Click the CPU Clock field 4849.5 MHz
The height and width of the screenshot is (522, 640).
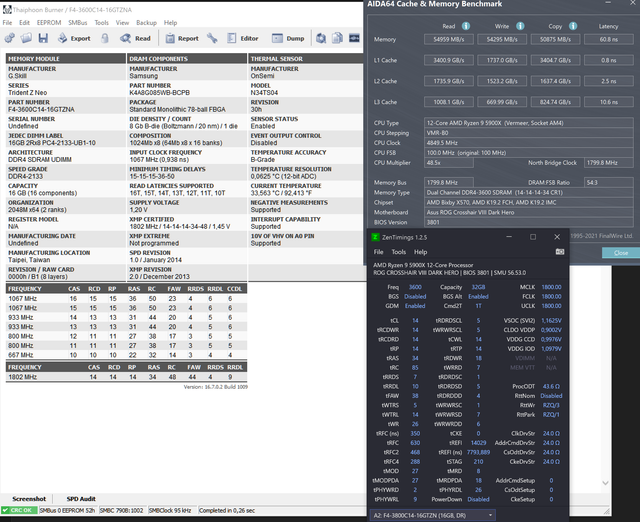[x=529, y=143]
